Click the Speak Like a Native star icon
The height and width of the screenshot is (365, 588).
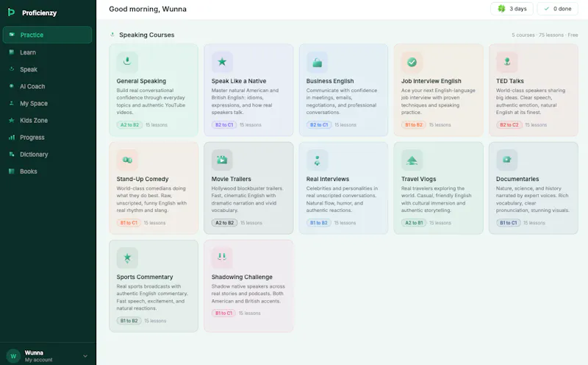222,62
